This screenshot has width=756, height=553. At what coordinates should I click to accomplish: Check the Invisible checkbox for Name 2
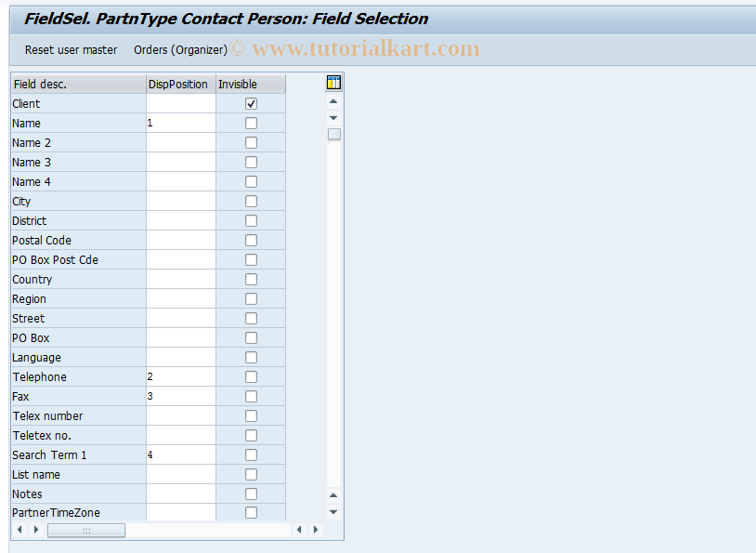[251, 143]
